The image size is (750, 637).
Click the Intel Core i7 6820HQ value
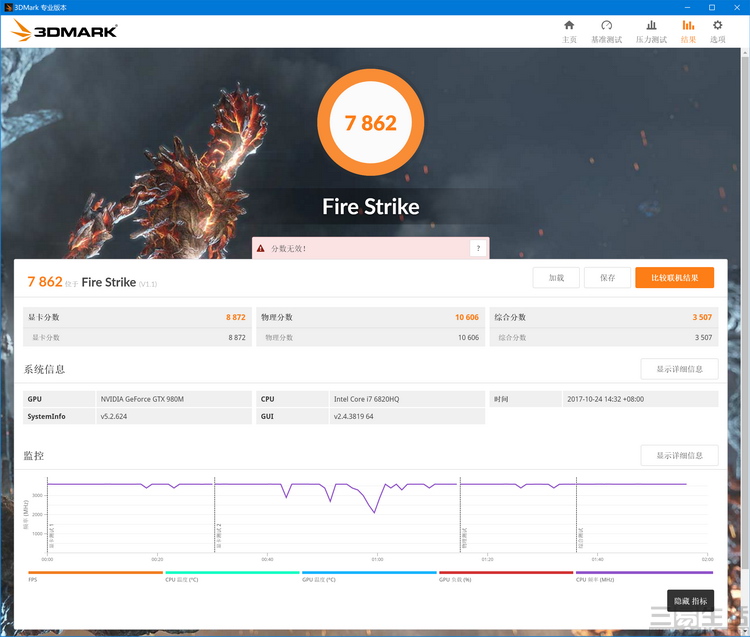pos(366,399)
